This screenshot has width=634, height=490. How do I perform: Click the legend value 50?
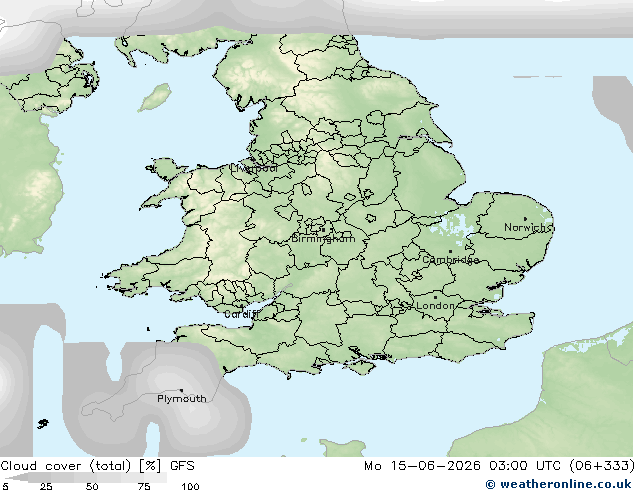(92, 486)
